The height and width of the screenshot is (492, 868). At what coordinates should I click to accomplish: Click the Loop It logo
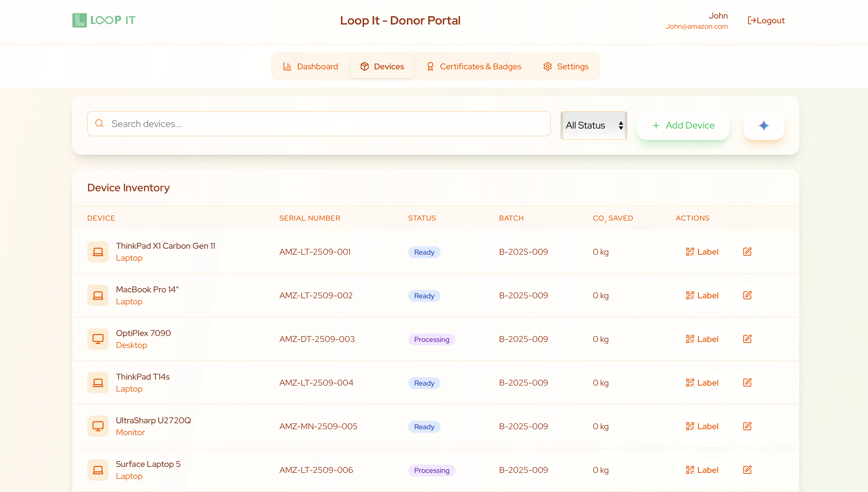click(x=104, y=20)
